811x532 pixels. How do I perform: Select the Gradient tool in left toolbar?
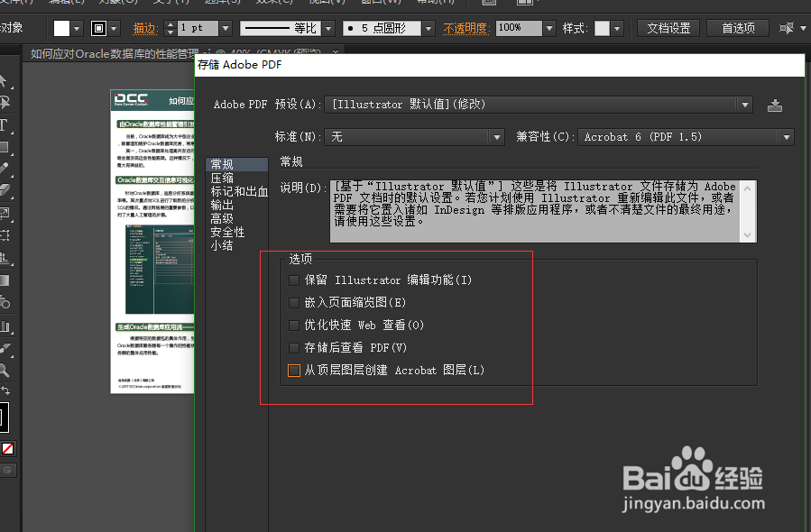tap(5, 280)
